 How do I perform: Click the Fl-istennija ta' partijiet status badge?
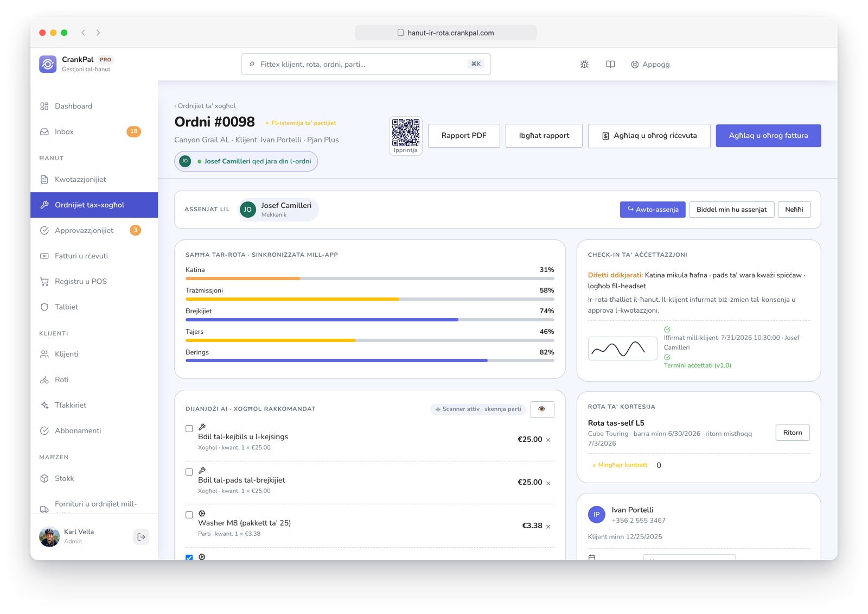click(x=301, y=123)
